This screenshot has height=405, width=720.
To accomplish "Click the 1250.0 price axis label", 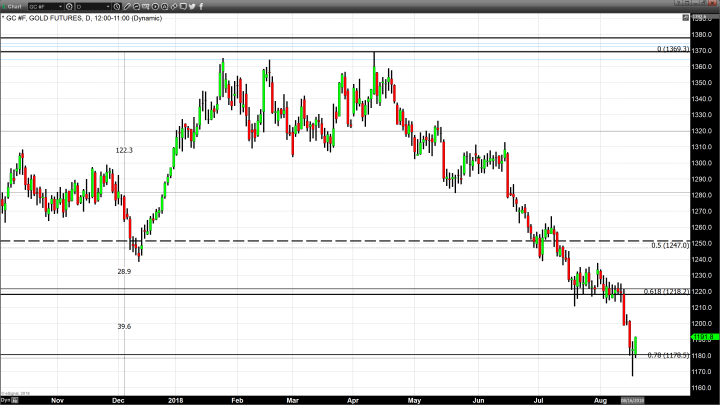I will (x=703, y=243).
